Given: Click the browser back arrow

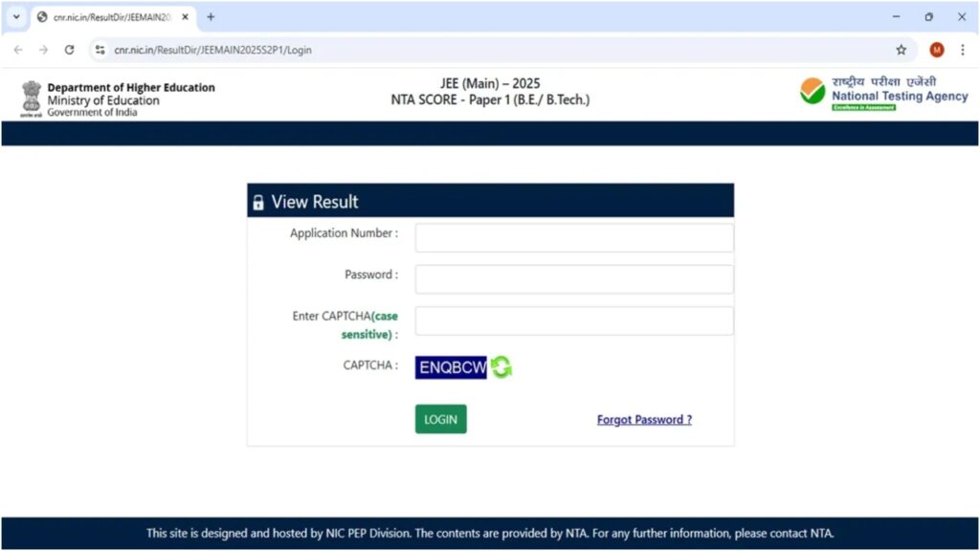Looking at the screenshot, I should tap(18, 49).
